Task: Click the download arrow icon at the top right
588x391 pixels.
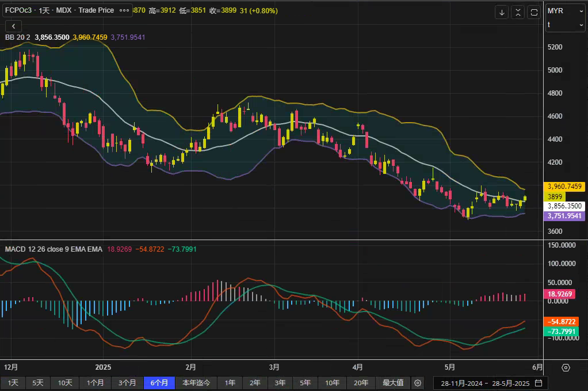Action: 502,13
